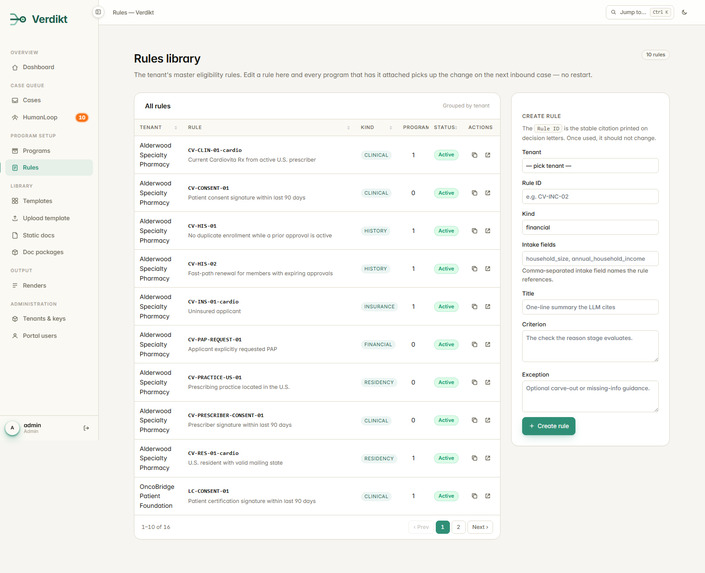Open rule CV-HIS-01 external icon
705x573 pixels.
point(487,231)
